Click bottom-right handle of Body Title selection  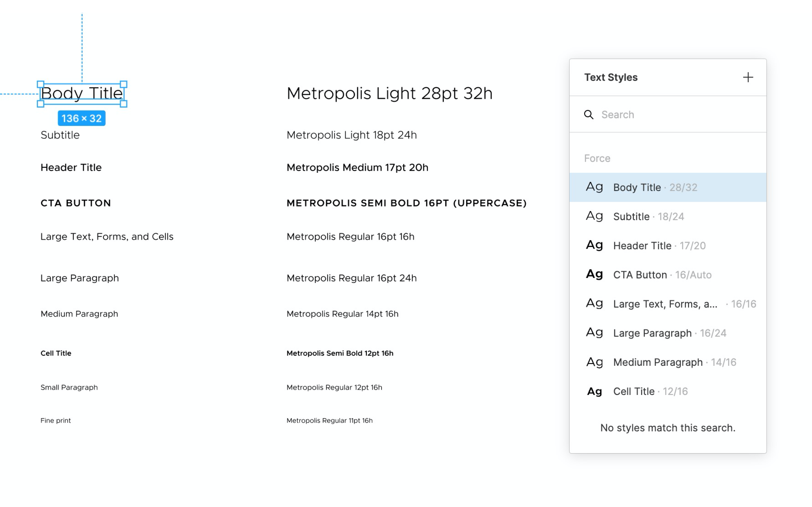click(x=123, y=104)
